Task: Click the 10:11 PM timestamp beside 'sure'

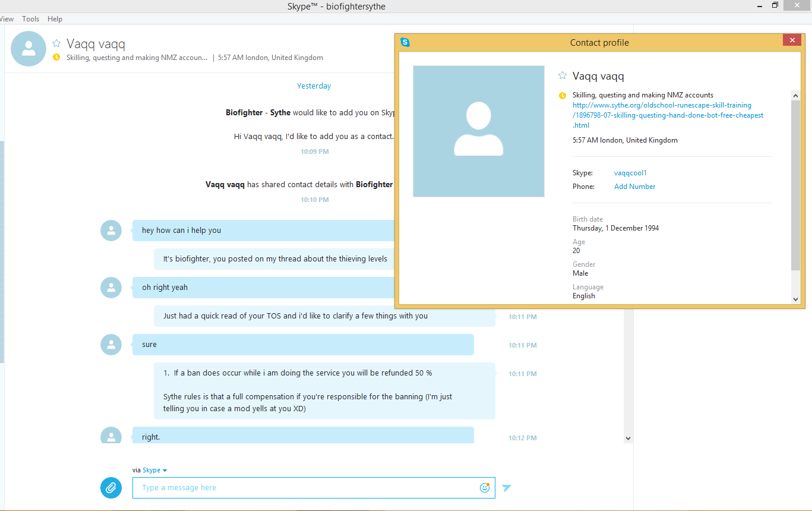Action: [x=523, y=345]
